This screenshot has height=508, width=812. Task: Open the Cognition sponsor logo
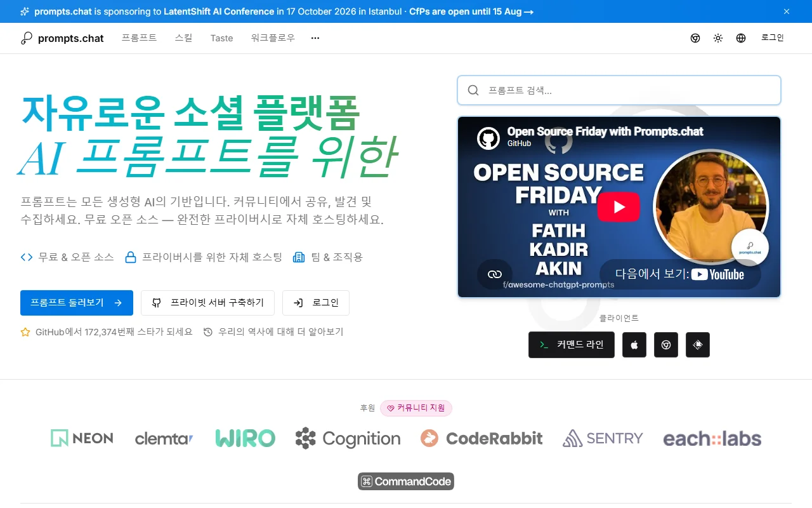pos(348,438)
